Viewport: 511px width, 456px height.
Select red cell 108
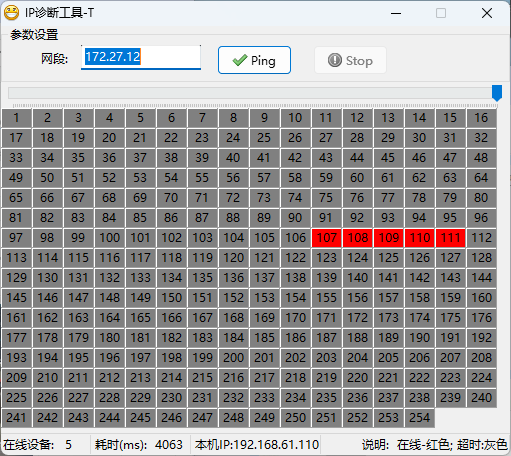coord(357,238)
